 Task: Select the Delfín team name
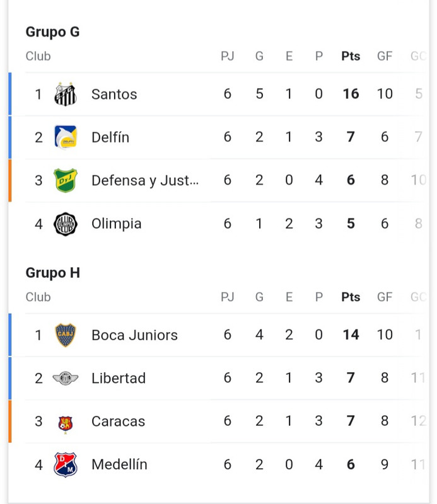(x=110, y=137)
